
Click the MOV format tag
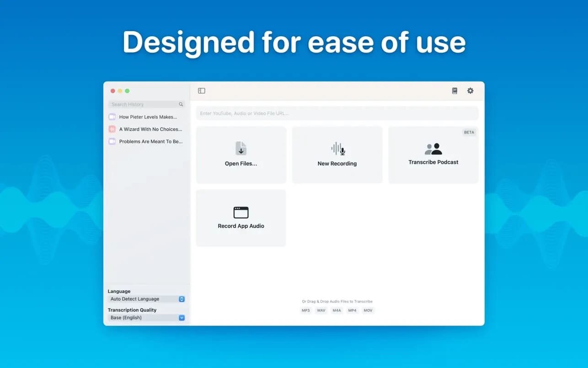(x=368, y=310)
